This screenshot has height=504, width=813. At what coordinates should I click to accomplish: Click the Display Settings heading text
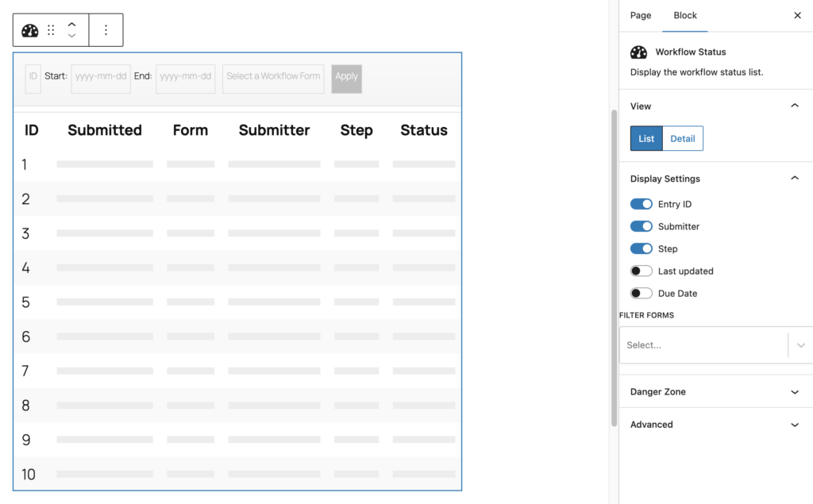[665, 179]
